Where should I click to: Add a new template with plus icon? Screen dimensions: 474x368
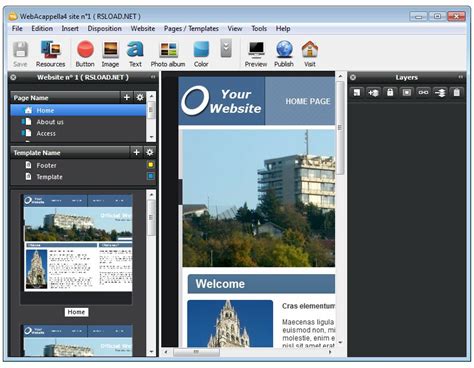136,152
